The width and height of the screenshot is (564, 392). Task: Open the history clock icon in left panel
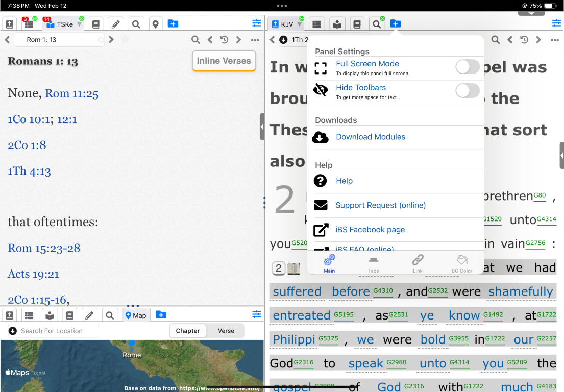click(x=224, y=40)
